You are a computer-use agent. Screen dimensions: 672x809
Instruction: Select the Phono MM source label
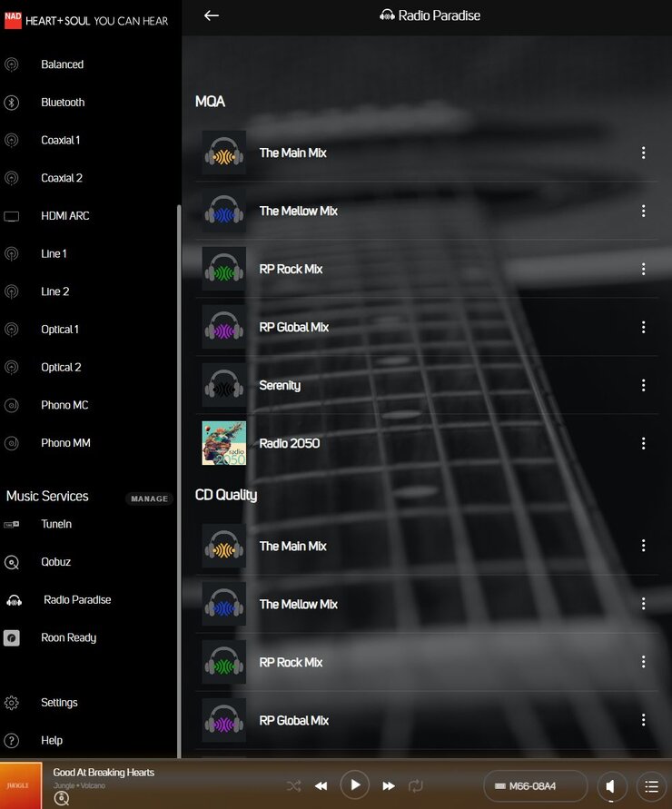click(x=65, y=443)
